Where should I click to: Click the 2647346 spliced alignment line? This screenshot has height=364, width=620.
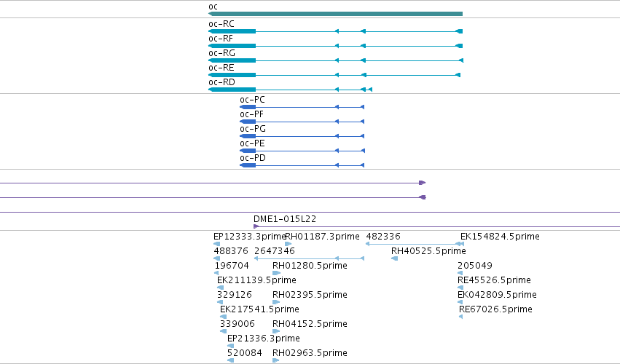click(309, 258)
